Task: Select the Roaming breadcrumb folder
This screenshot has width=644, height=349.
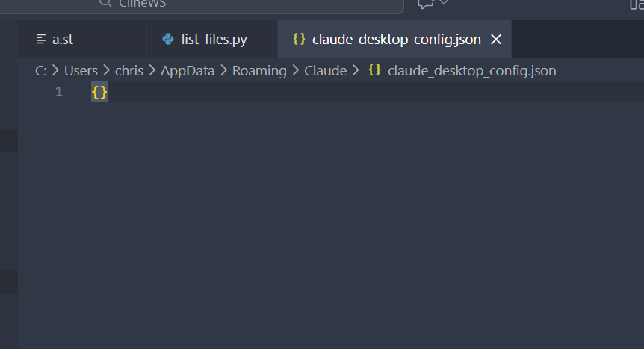Action: [259, 71]
